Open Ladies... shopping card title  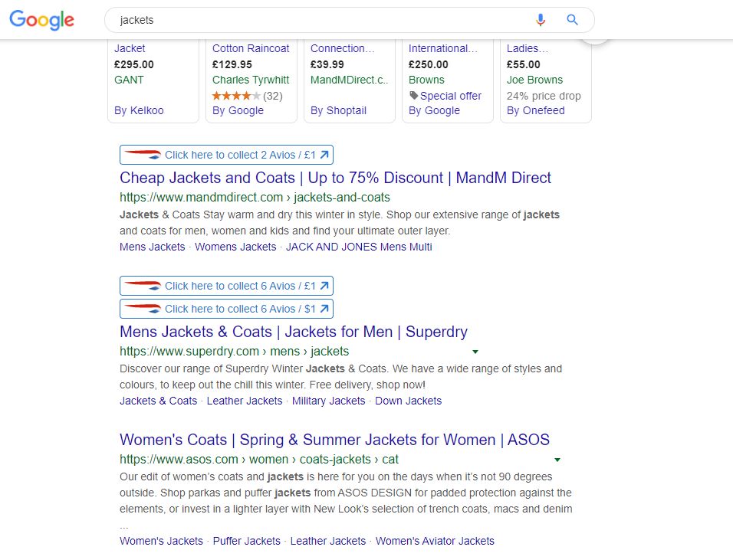(x=528, y=48)
